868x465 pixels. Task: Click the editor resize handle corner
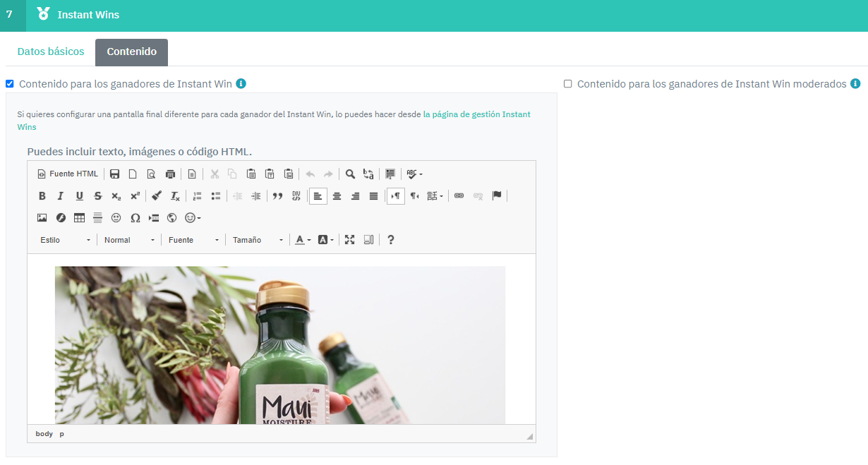529,437
